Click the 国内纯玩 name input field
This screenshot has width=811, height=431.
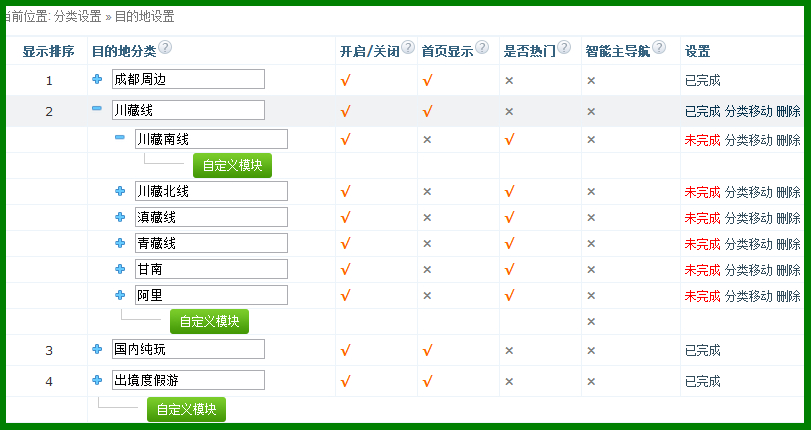tap(188, 349)
